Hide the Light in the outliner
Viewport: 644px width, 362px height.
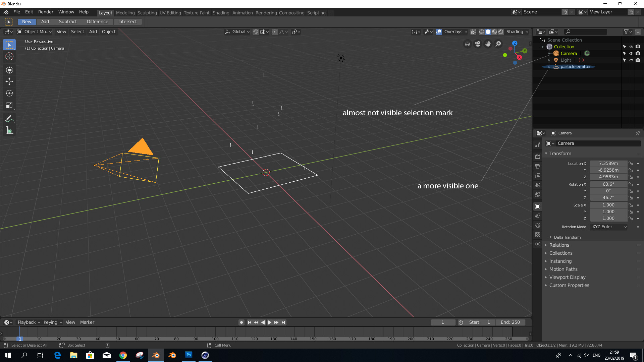click(x=631, y=60)
